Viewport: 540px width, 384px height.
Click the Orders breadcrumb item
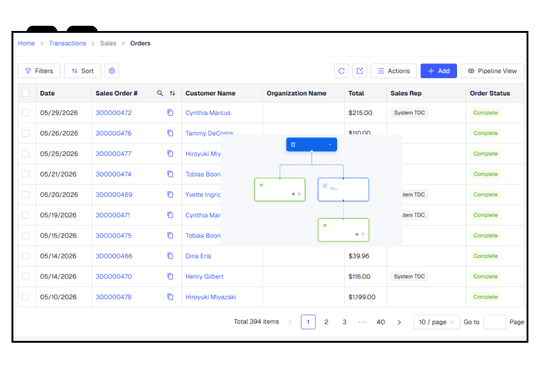coord(140,43)
